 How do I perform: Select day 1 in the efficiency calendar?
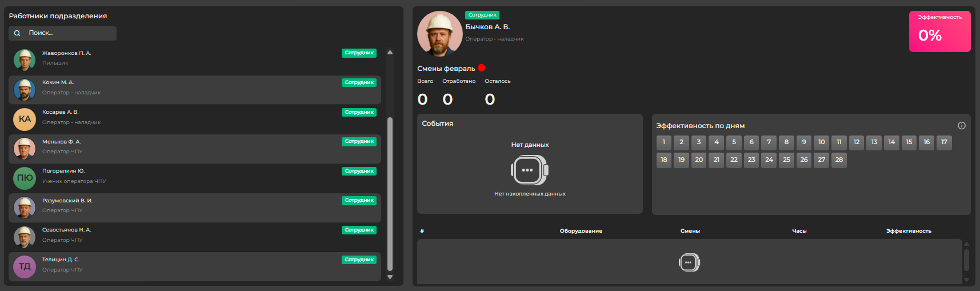click(x=663, y=142)
